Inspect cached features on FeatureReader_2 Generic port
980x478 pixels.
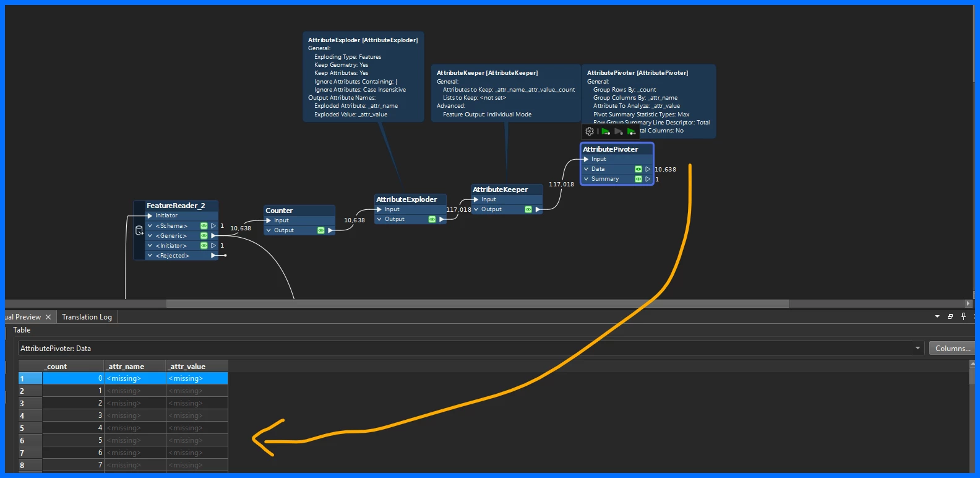coord(204,236)
